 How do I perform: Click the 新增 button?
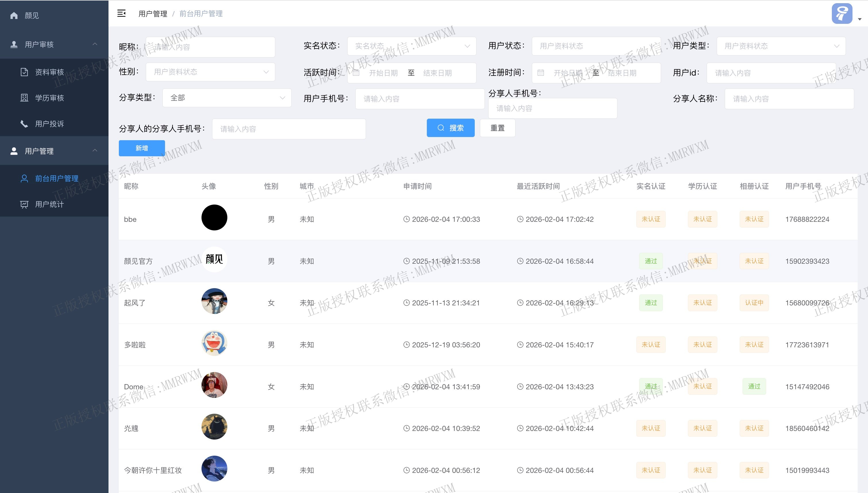pos(142,148)
